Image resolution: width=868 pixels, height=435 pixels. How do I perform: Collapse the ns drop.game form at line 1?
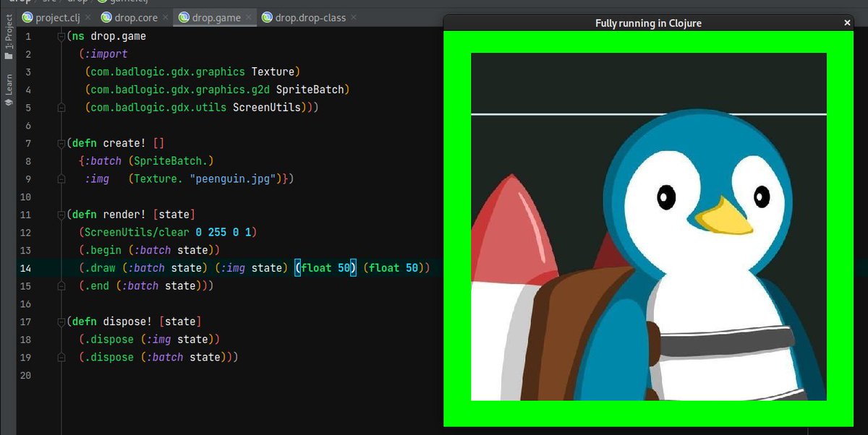pos(62,36)
